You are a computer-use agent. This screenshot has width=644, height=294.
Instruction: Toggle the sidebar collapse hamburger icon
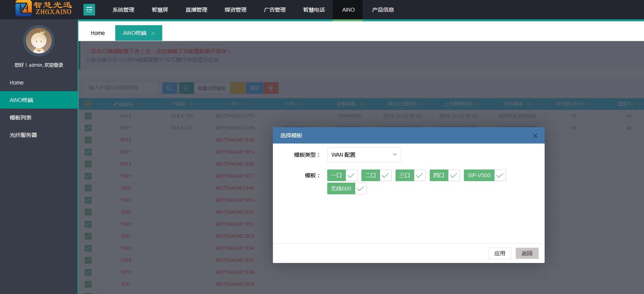pos(89,10)
